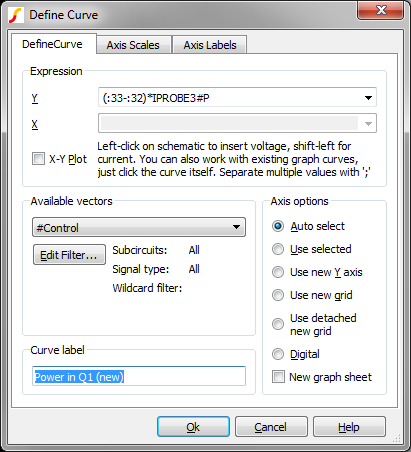
Task: Tick the New graph sheet checkbox
Action: click(x=278, y=377)
